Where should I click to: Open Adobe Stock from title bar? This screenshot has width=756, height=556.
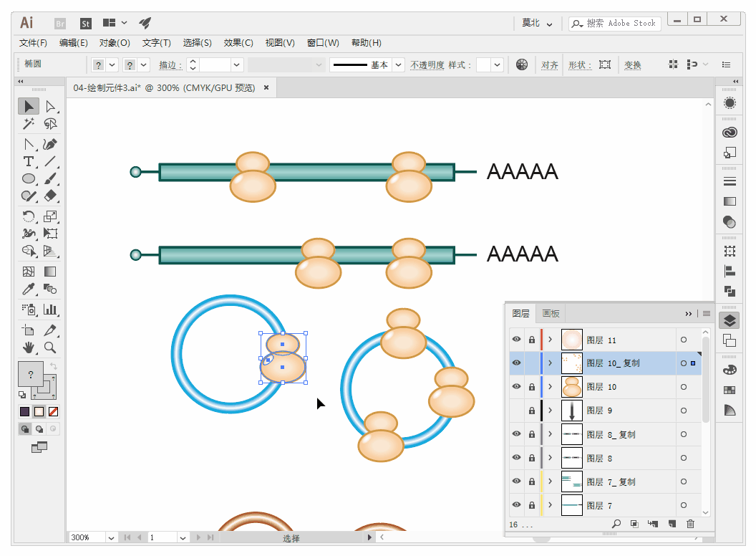coord(86,23)
